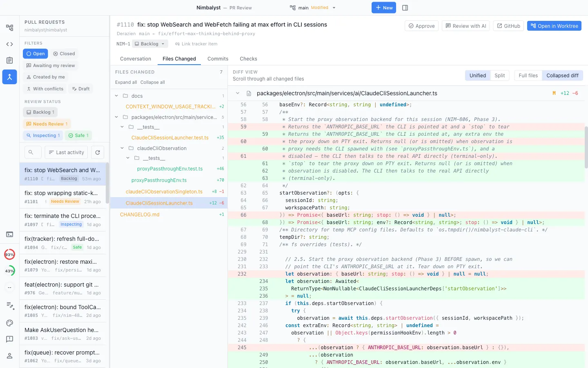The height and width of the screenshot is (368, 588).
Task: Switch diff view to Split
Action: point(500,75)
